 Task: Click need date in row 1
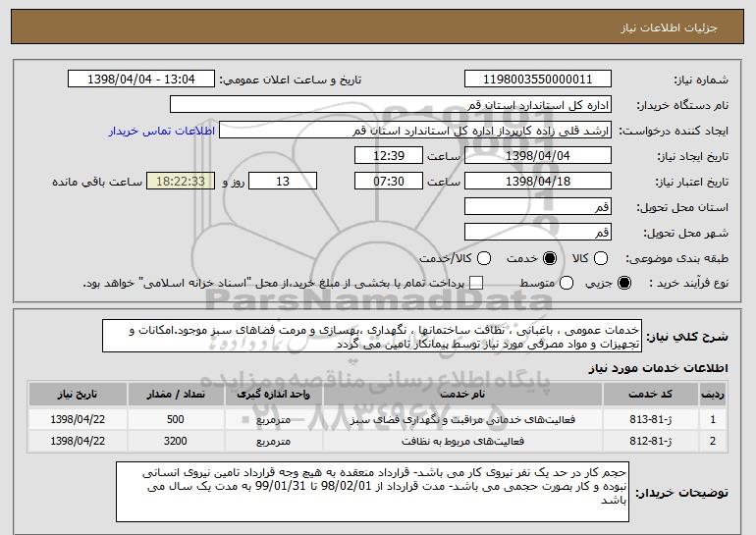78,419
